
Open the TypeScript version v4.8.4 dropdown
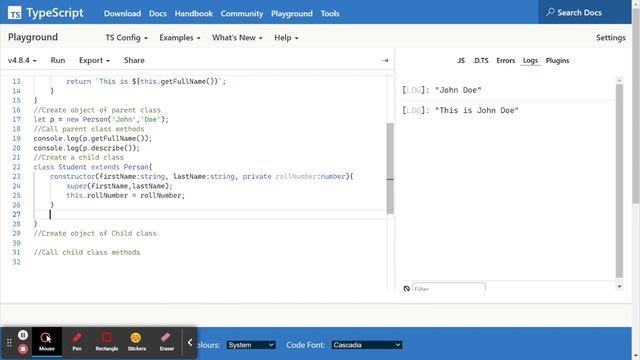coord(22,60)
